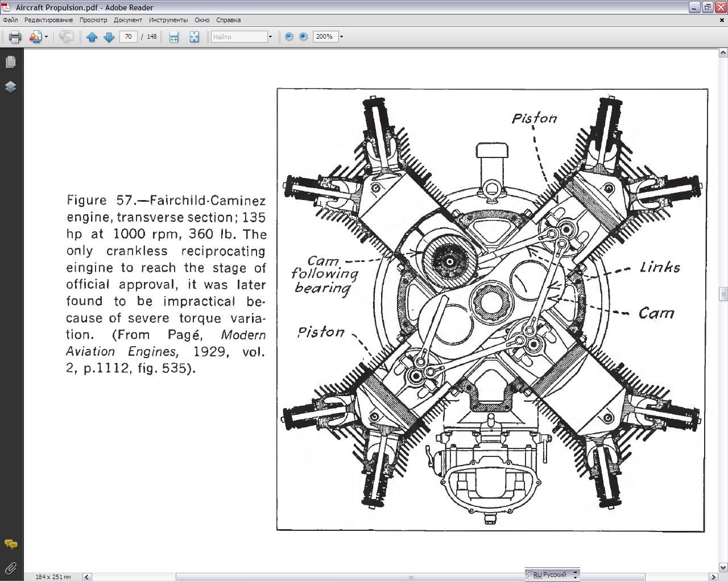Image resolution: width=728 pixels, height=582 pixels.
Task: Click the Figure 57 caption text
Action: [166, 284]
